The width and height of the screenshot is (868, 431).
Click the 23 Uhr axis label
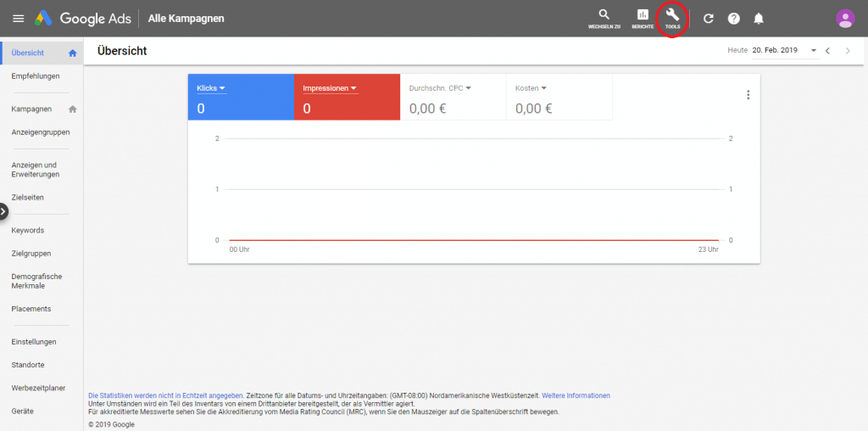coord(709,249)
